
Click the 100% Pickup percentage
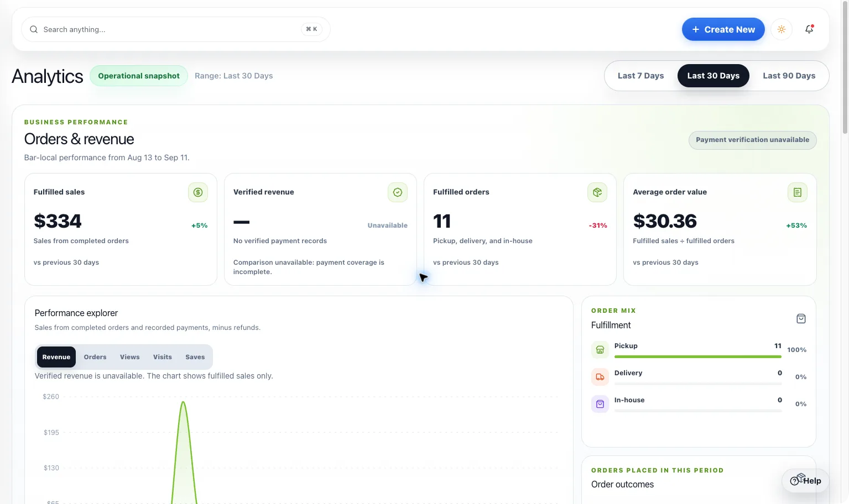[x=796, y=350]
